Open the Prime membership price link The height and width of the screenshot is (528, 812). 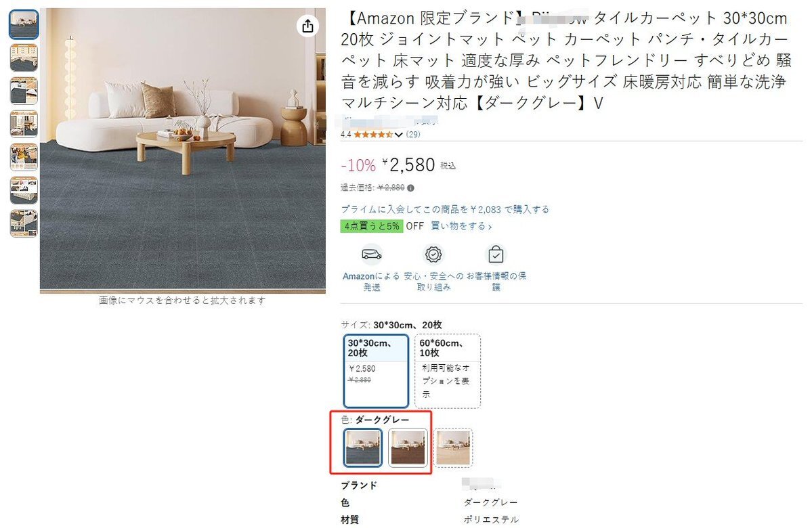point(445,209)
